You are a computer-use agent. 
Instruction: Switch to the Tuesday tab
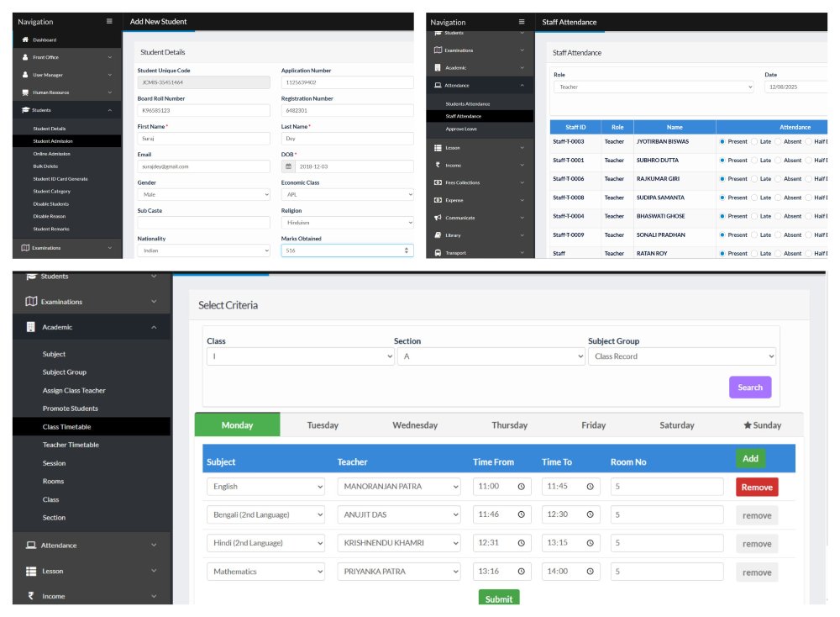(323, 425)
